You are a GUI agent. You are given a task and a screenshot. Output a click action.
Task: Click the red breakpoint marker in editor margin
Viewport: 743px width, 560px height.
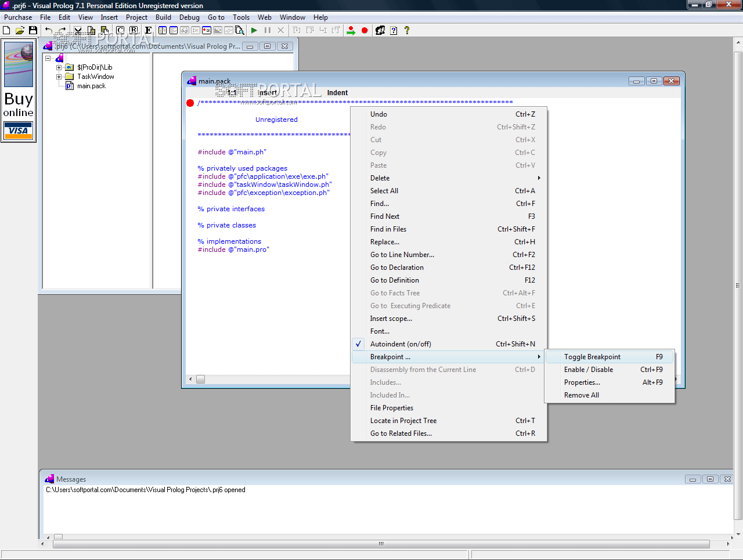point(190,103)
